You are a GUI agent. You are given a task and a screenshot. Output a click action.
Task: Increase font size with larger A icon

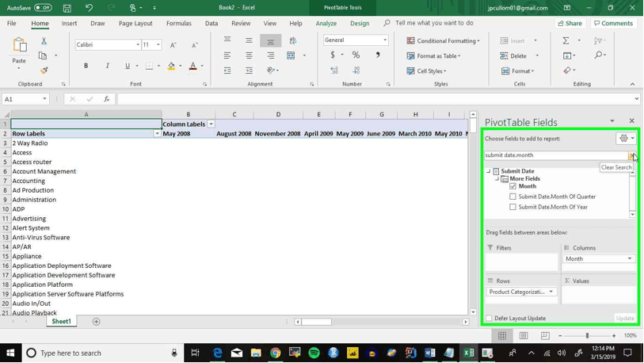tap(173, 45)
